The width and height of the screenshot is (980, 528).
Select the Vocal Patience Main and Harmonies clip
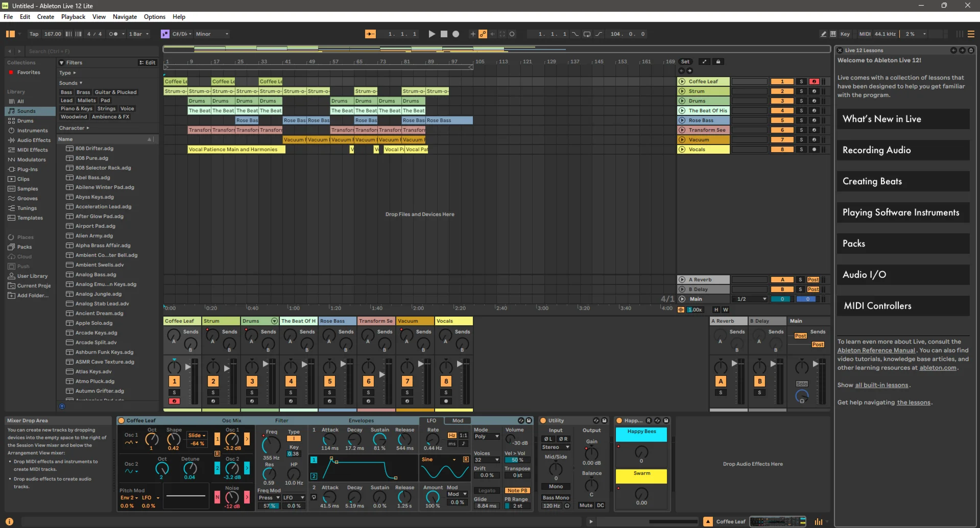(236, 150)
